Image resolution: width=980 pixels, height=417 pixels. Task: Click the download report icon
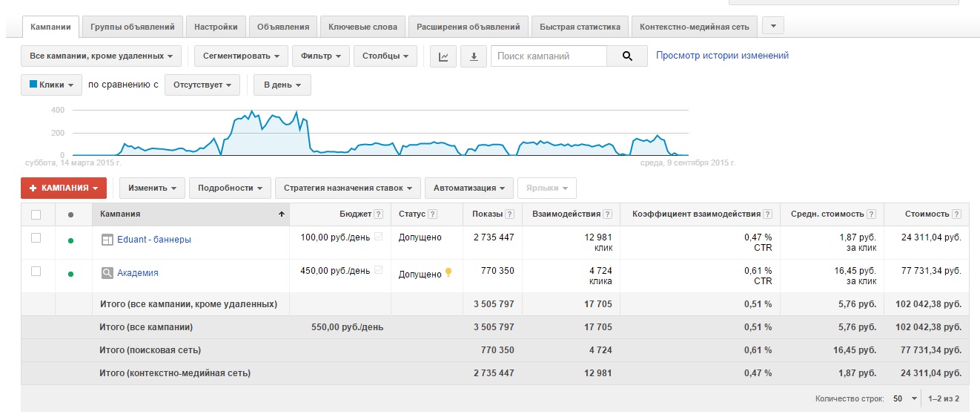click(474, 56)
